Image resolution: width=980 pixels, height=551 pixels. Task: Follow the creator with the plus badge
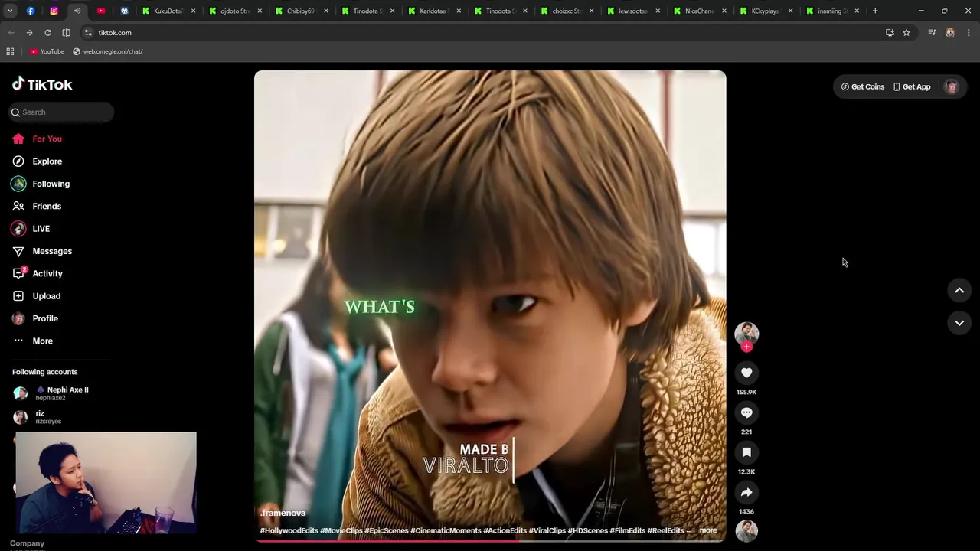tap(746, 347)
